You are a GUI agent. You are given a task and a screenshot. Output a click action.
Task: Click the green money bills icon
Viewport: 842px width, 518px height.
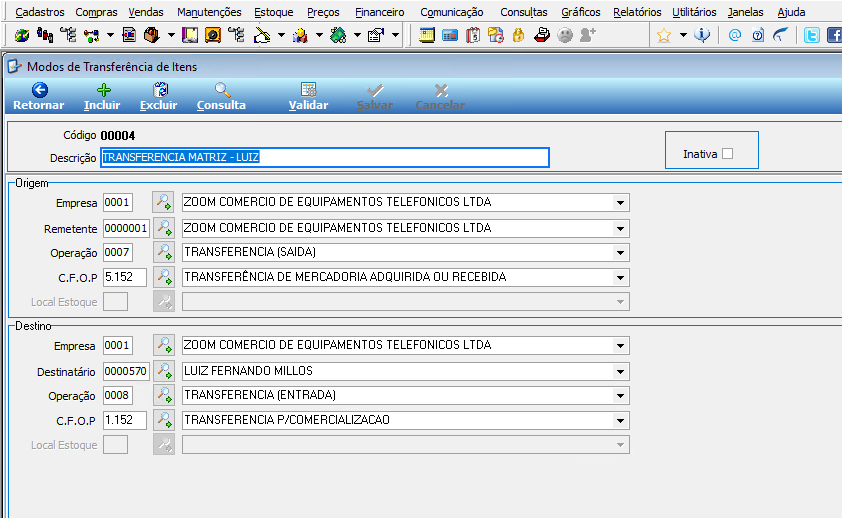click(338, 35)
